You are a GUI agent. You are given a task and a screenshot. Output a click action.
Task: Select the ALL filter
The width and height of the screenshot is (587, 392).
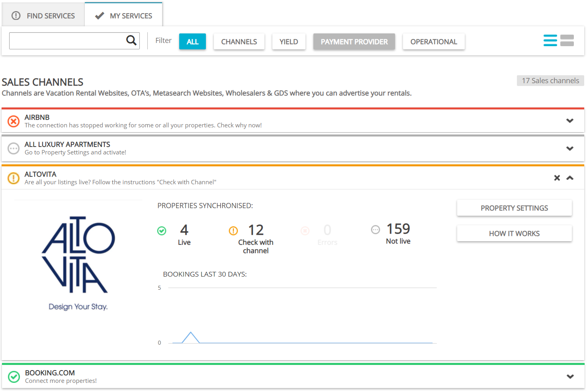[x=192, y=41]
